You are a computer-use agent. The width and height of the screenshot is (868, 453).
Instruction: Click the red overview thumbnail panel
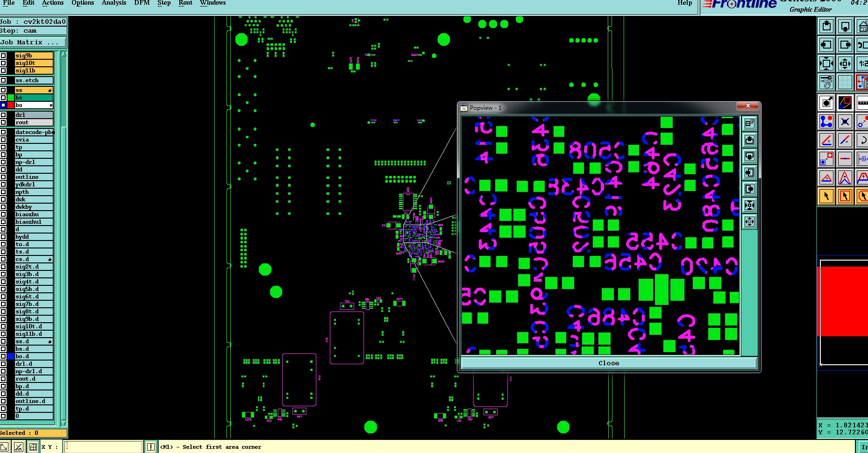coord(842,301)
